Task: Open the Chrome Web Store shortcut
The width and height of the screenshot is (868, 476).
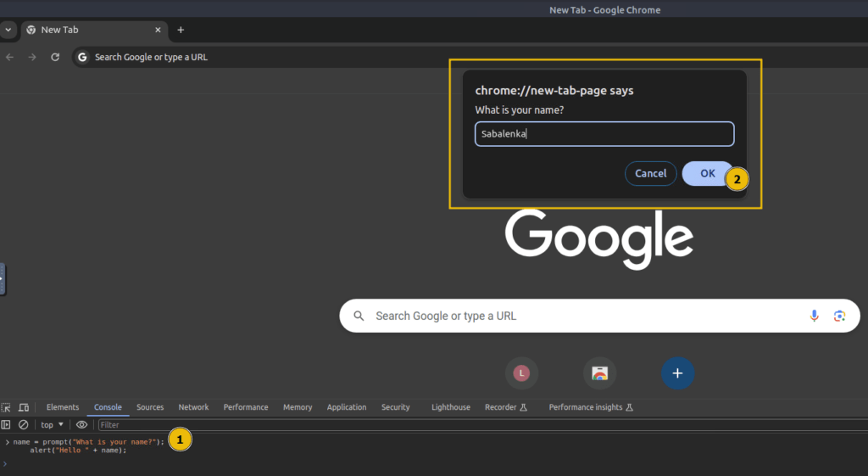Action: pyautogui.click(x=599, y=373)
